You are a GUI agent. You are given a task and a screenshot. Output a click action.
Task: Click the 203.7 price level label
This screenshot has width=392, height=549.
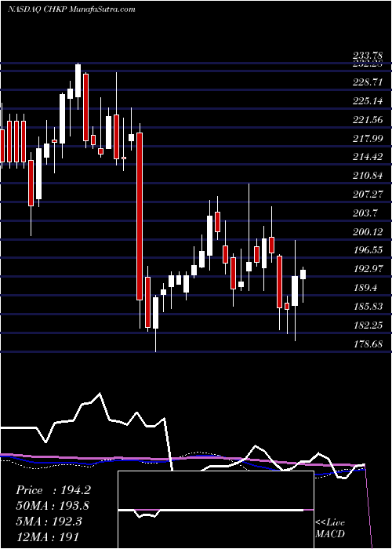[365, 213]
